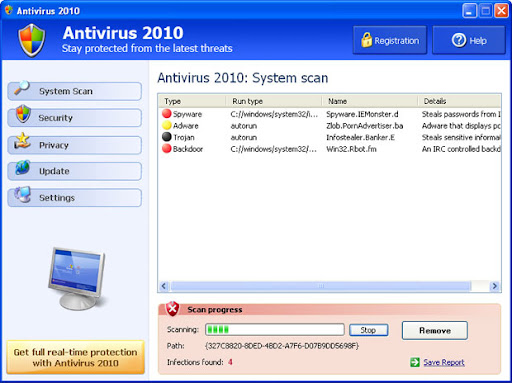Click the padlock Registration icon

tap(366, 40)
